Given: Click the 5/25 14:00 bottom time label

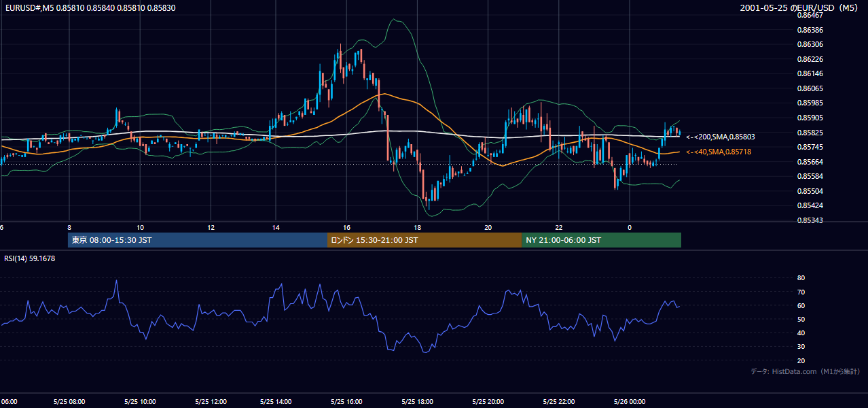Looking at the screenshot, I should tap(276, 401).
